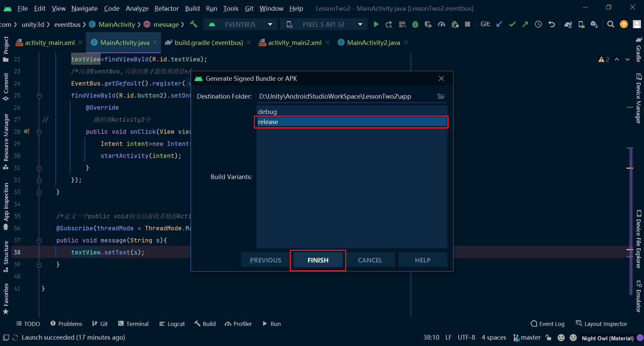This screenshot has width=644, height=346.
Task: Change LF line separator in status bar
Action: click(448, 337)
